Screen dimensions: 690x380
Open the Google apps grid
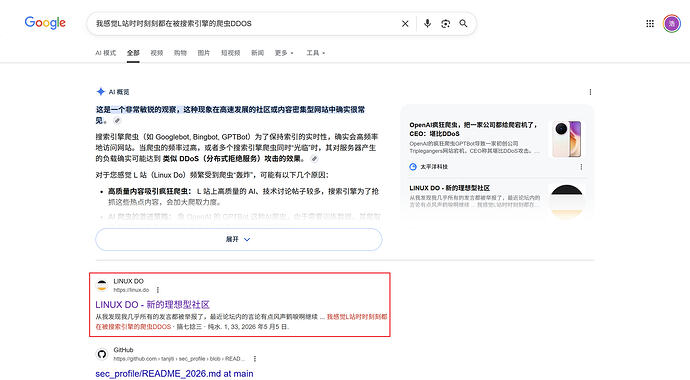click(650, 24)
